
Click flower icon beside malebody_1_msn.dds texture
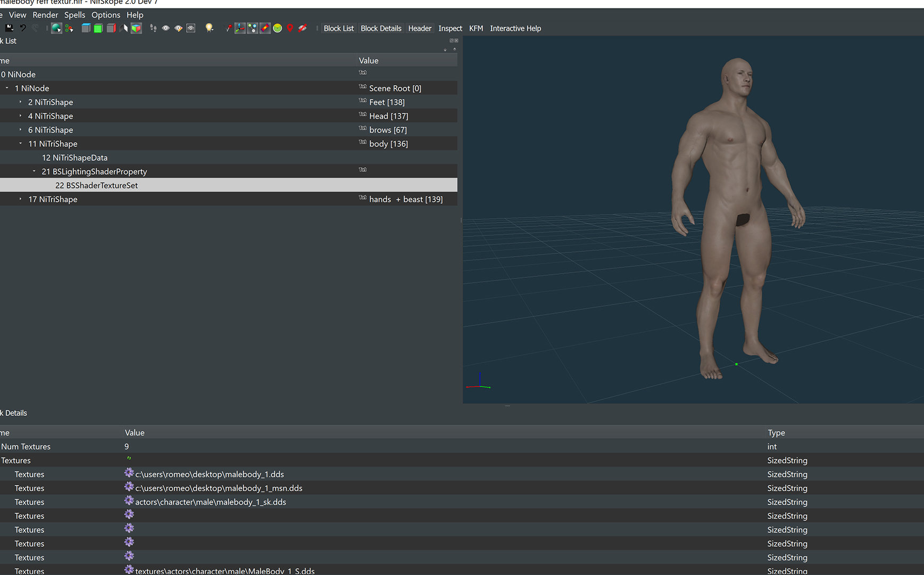pyautogui.click(x=129, y=487)
